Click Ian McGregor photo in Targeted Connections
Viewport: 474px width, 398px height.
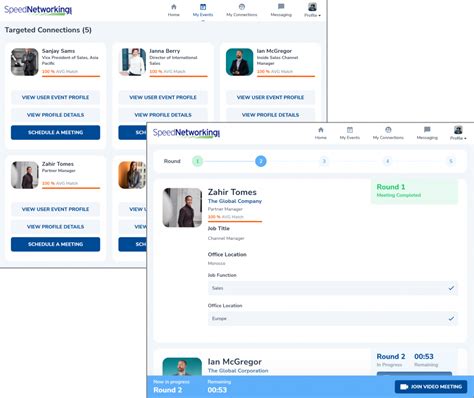pyautogui.click(x=240, y=62)
